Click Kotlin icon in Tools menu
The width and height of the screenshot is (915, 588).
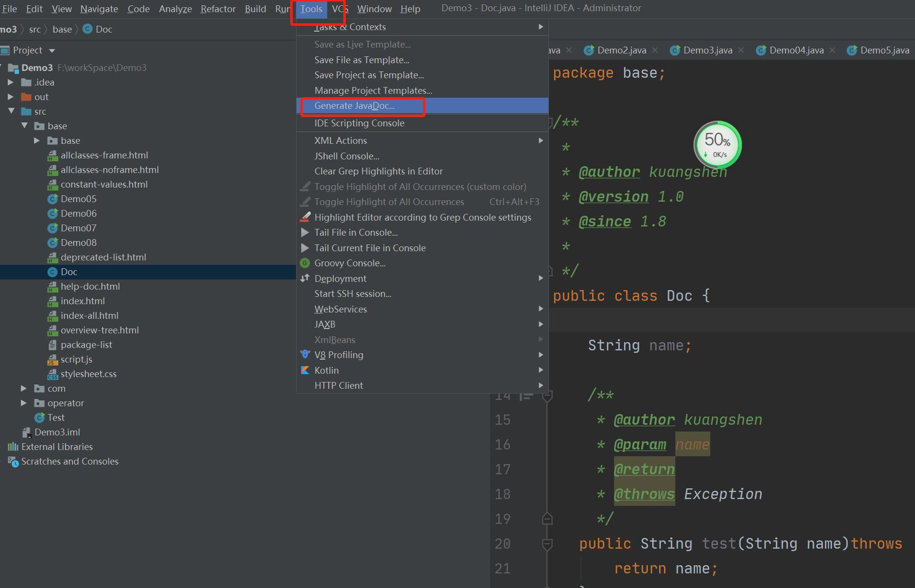coord(305,370)
